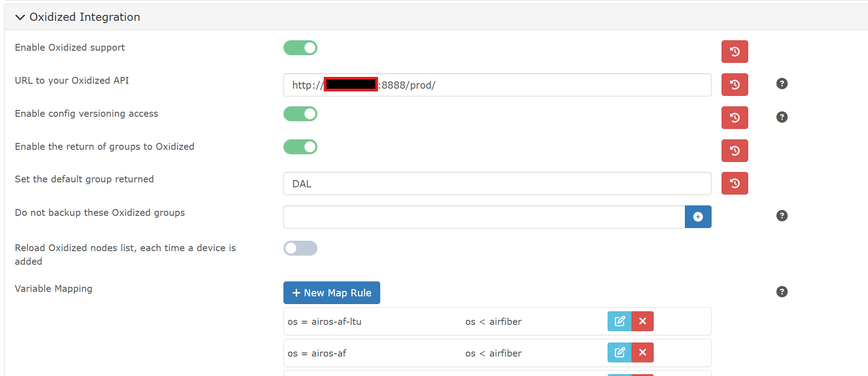Screen dimensions: 868x376
Task: Click the default group field containing DAL
Action: (497, 184)
